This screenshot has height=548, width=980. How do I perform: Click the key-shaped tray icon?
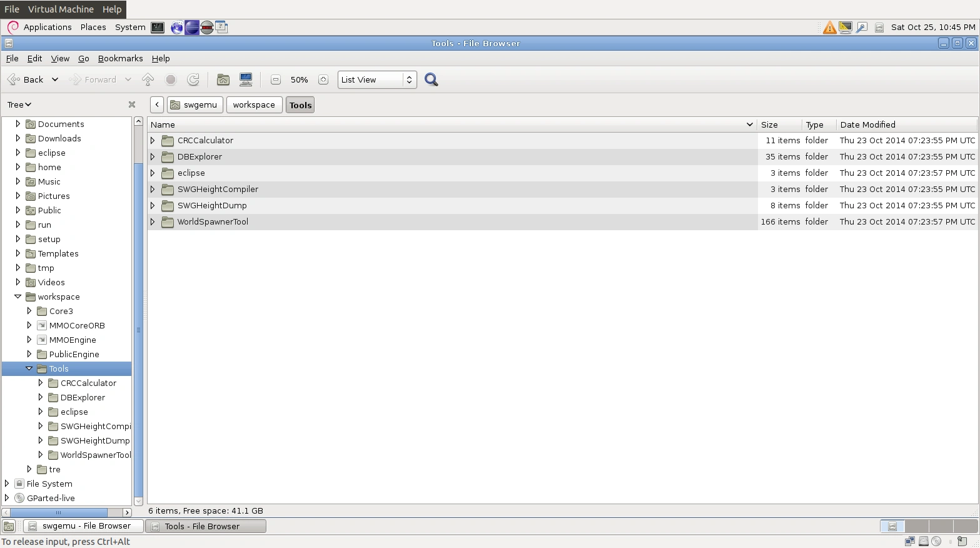[x=862, y=28]
